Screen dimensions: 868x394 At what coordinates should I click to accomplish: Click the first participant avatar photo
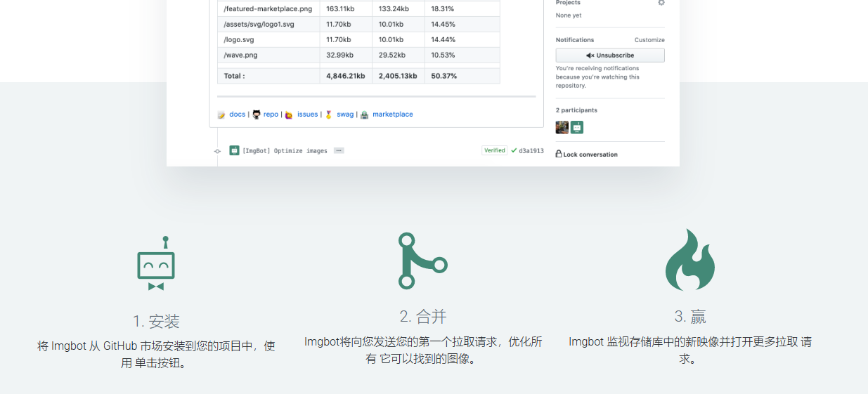(562, 127)
